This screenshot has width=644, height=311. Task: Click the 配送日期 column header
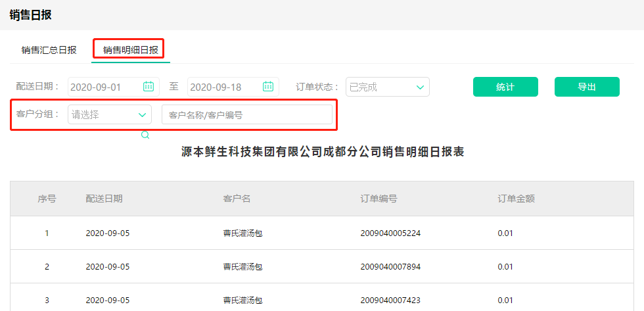pos(104,199)
